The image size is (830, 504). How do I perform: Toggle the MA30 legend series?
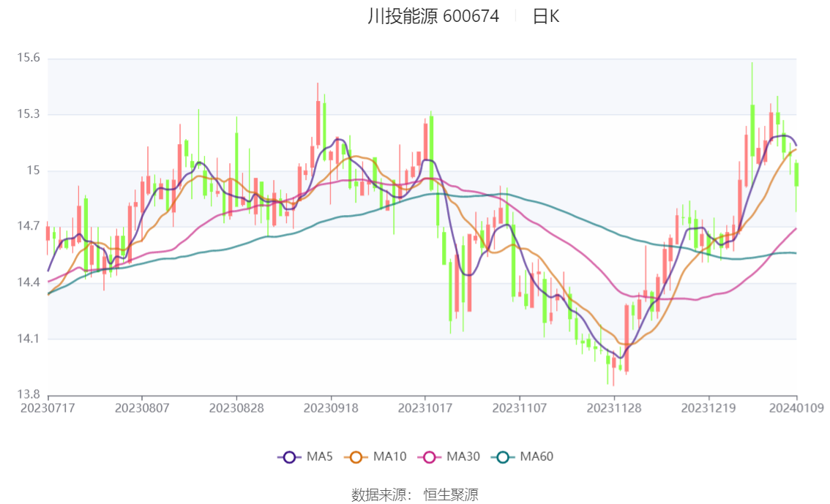(449, 457)
